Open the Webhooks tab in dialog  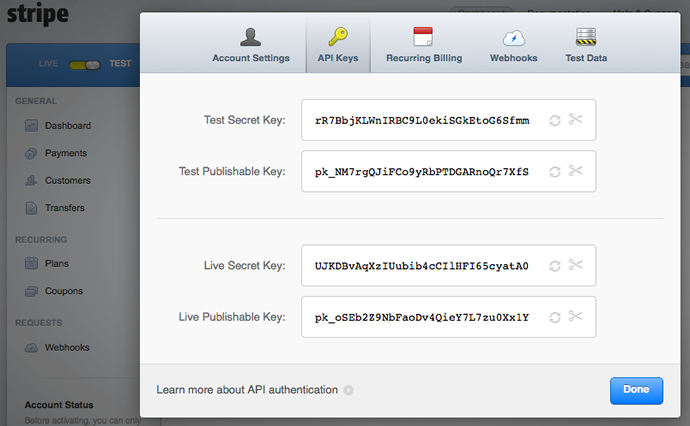(x=514, y=45)
